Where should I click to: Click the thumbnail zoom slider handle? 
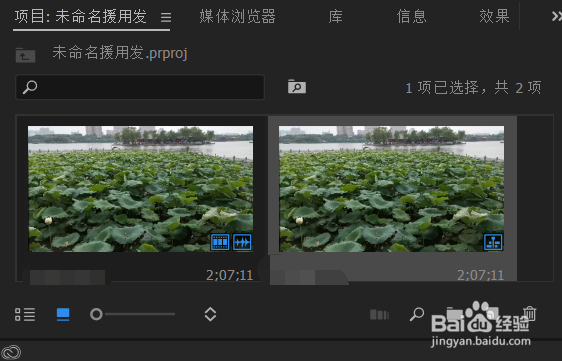[96, 314]
